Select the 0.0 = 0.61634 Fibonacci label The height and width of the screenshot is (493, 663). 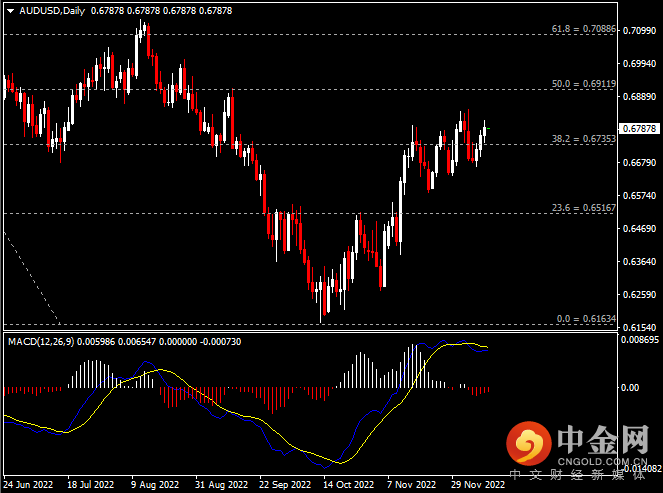coord(586,318)
